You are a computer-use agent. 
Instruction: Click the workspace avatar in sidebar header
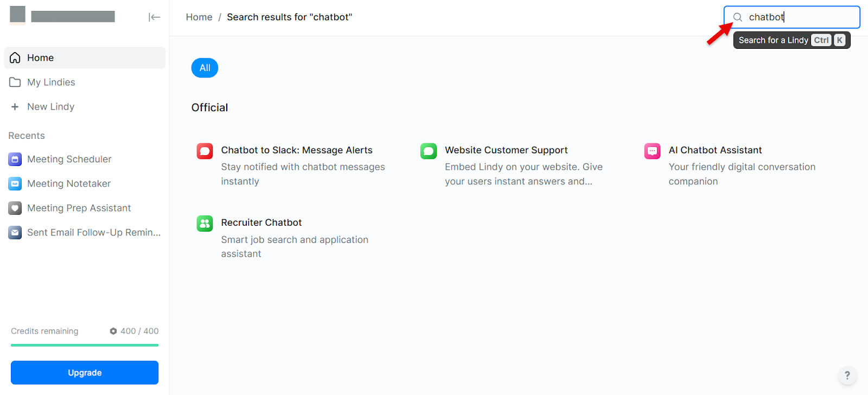17,15
